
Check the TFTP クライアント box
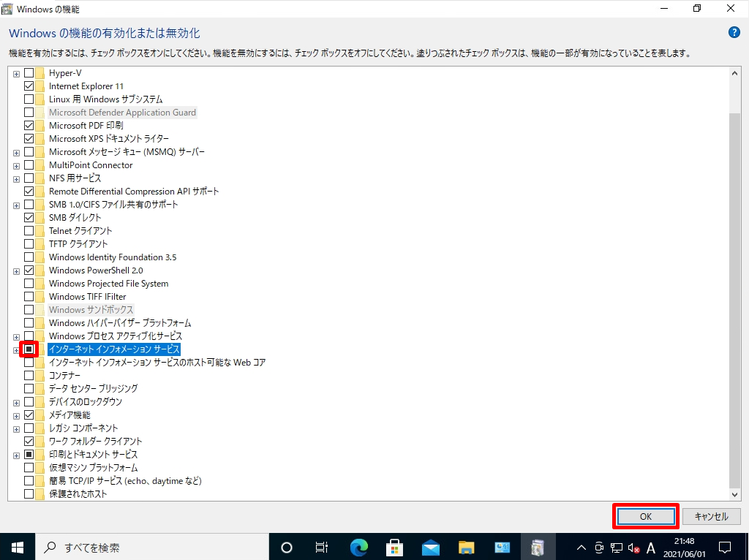click(x=29, y=244)
